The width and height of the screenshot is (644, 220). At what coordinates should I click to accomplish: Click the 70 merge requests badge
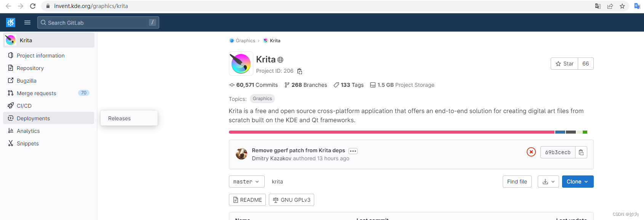point(84,93)
